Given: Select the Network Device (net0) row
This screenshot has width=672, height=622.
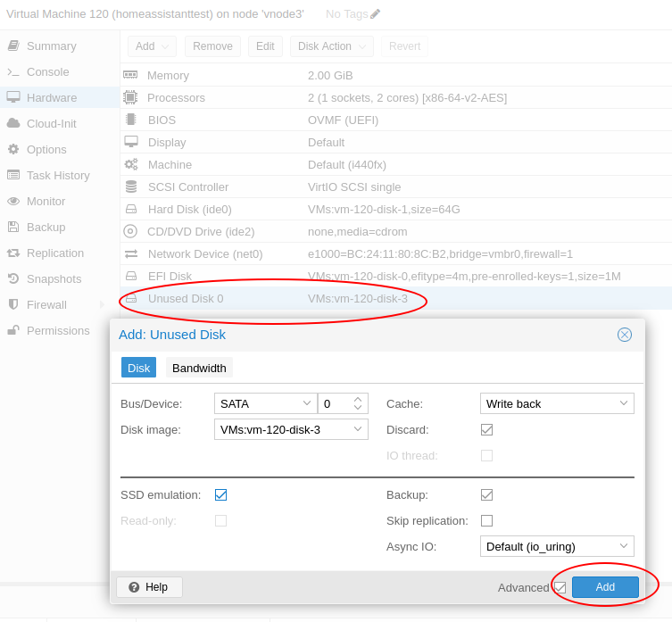Looking at the screenshot, I should tap(396, 253).
